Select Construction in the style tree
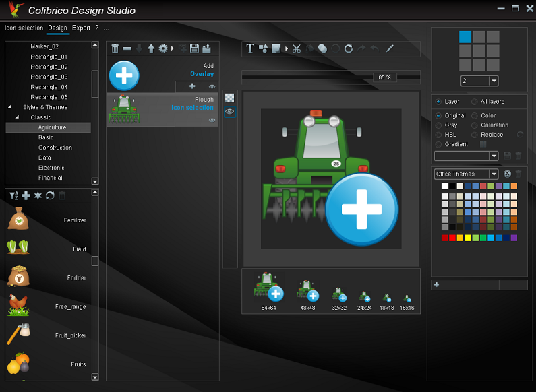The height and width of the screenshot is (392, 536). tap(55, 148)
